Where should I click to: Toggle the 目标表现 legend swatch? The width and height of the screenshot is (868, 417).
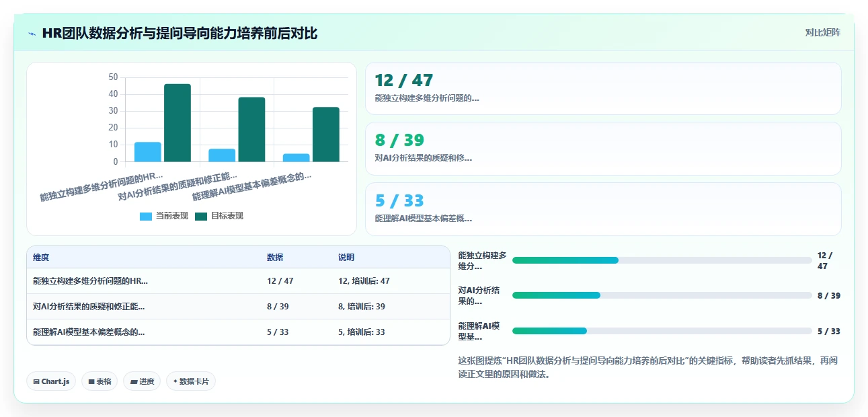pos(201,216)
